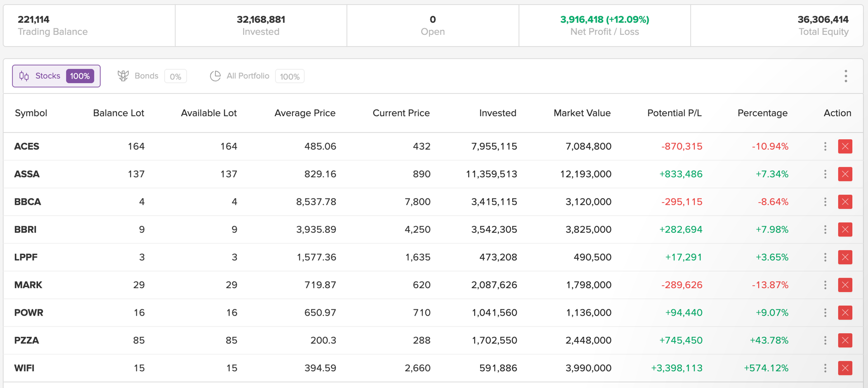The image size is (868, 388).
Task: Click the red close button for MARK
Action: [x=845, y=285]
